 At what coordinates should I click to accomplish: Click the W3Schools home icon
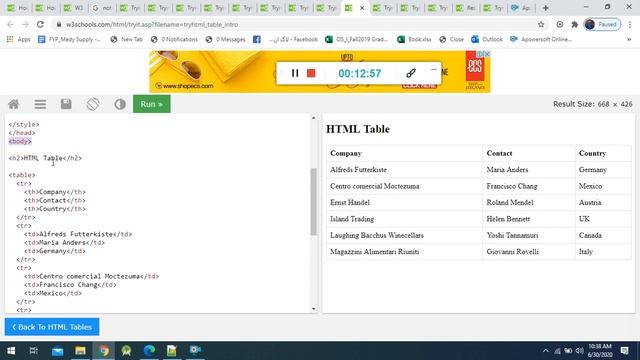[x=13, y=104]
